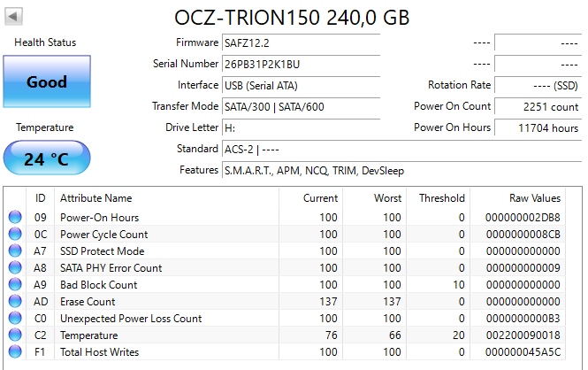
Task: Click the status orb for SSD Protect Mode
Action: point(15,251)
